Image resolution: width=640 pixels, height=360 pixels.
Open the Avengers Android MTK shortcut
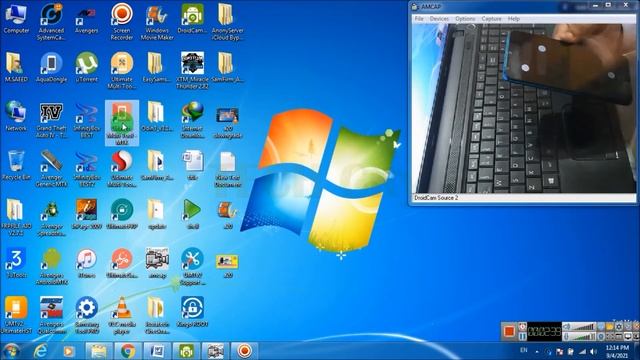coord(51,267)
